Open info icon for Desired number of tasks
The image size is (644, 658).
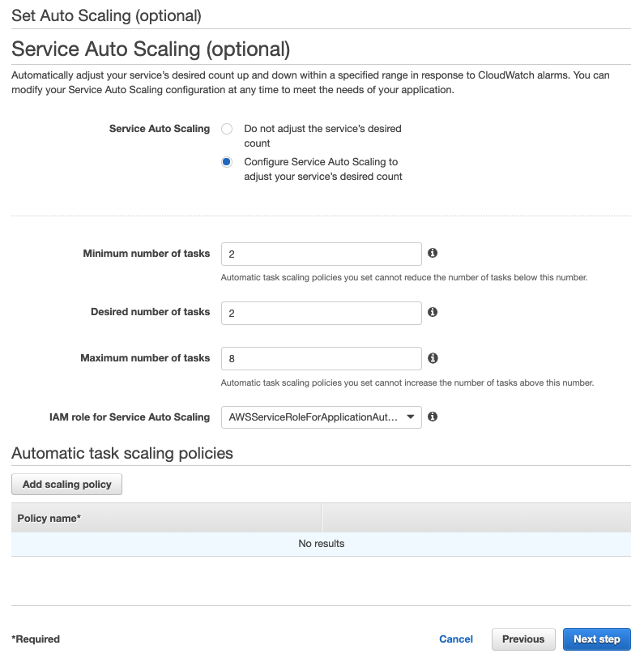pyautogui.click(x=433, y=312)
